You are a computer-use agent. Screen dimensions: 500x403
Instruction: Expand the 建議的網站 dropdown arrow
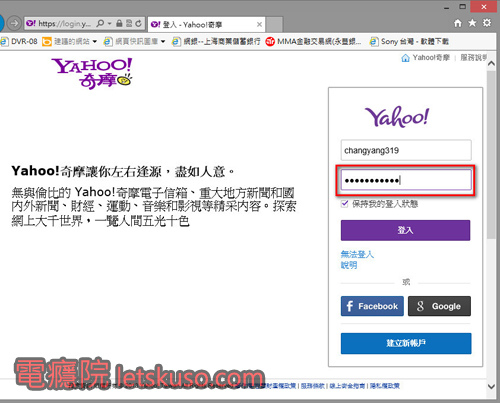[95, 42]
